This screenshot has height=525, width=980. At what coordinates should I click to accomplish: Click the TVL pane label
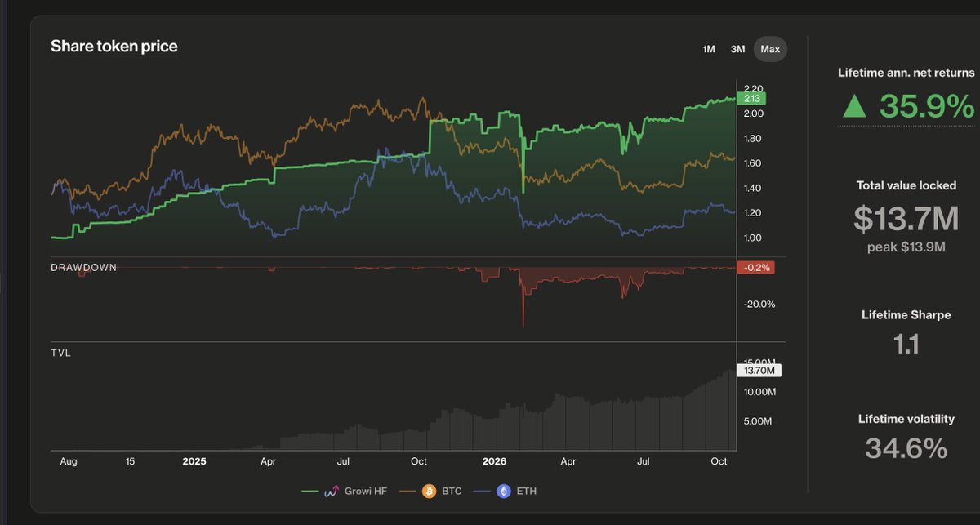[61, 352]
